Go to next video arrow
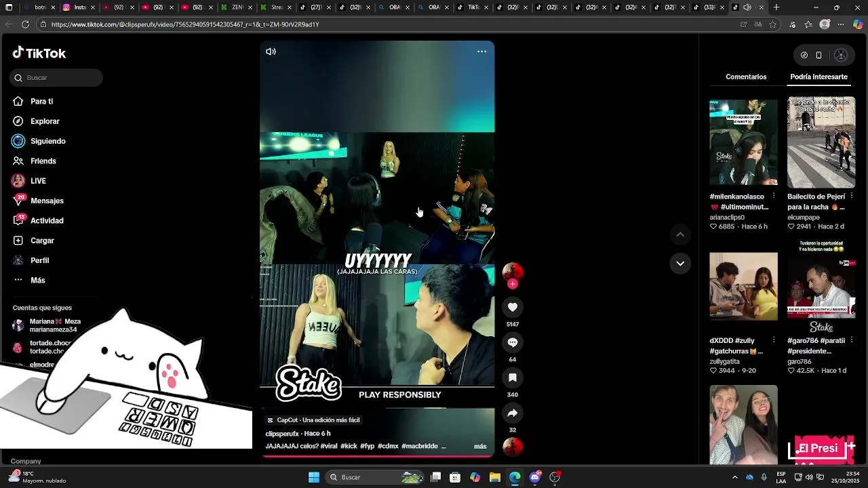Viewport: 868px width, 488px height. coord(680,263)
